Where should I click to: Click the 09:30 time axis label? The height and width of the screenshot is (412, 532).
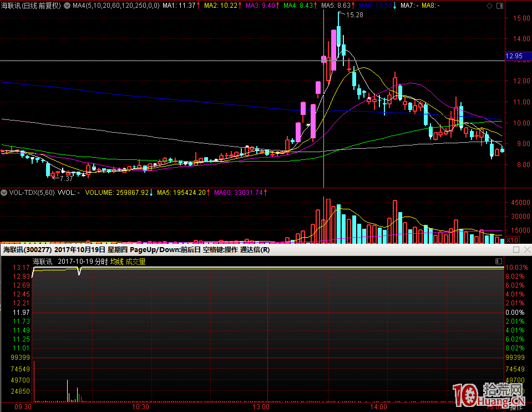pos(23,407)
